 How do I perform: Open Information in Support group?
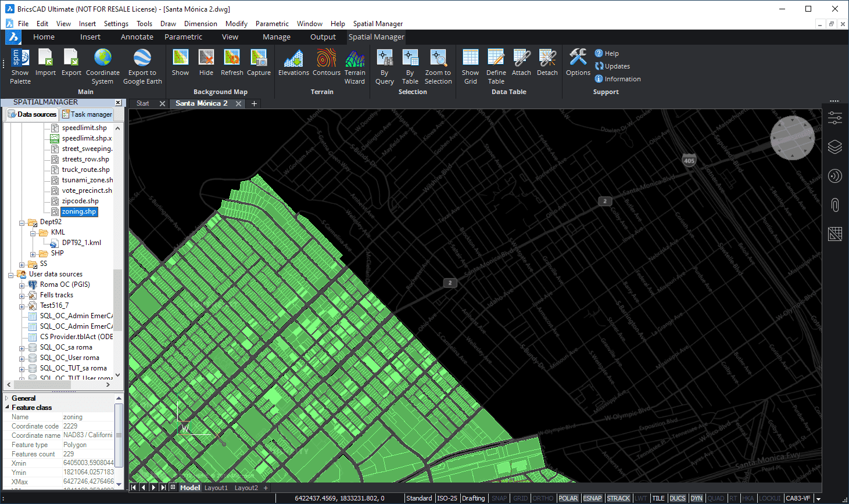(618, 79)
